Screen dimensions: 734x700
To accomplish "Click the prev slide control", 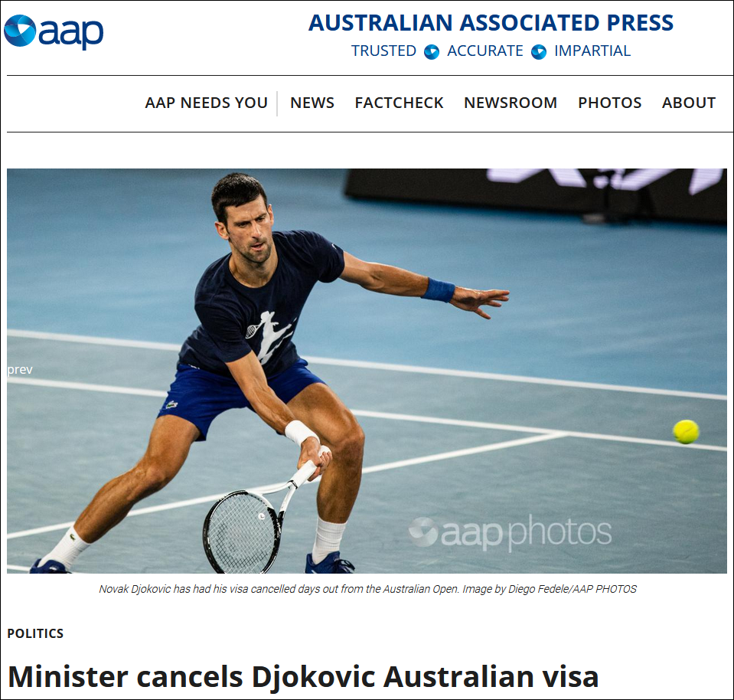I will pyautogui.click(x=20, y=370).
